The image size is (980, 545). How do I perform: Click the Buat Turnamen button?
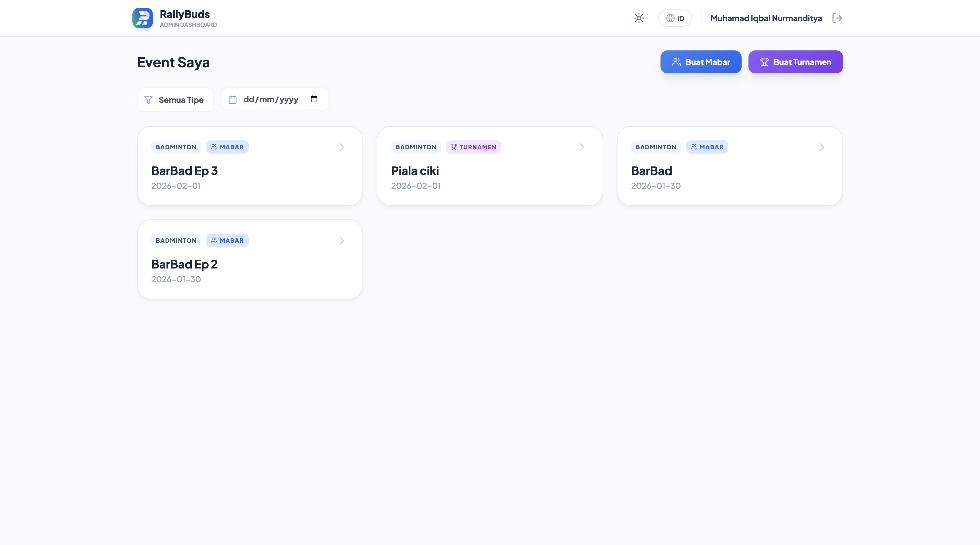795,62
